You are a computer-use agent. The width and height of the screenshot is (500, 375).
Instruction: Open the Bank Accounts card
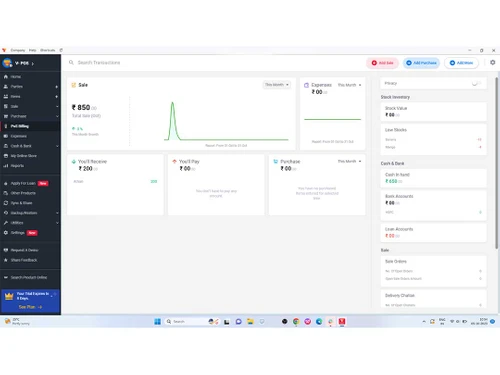coord(433,205)
